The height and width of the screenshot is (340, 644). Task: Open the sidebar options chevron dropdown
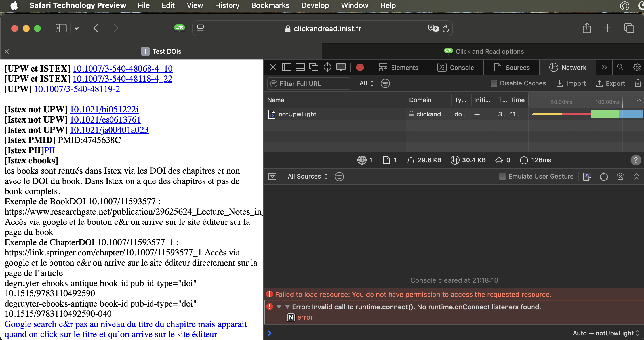click(77, 28)
